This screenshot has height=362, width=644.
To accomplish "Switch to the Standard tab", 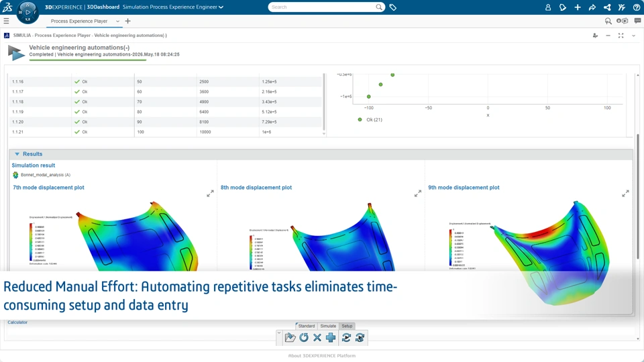I will [x=307, y=326].
